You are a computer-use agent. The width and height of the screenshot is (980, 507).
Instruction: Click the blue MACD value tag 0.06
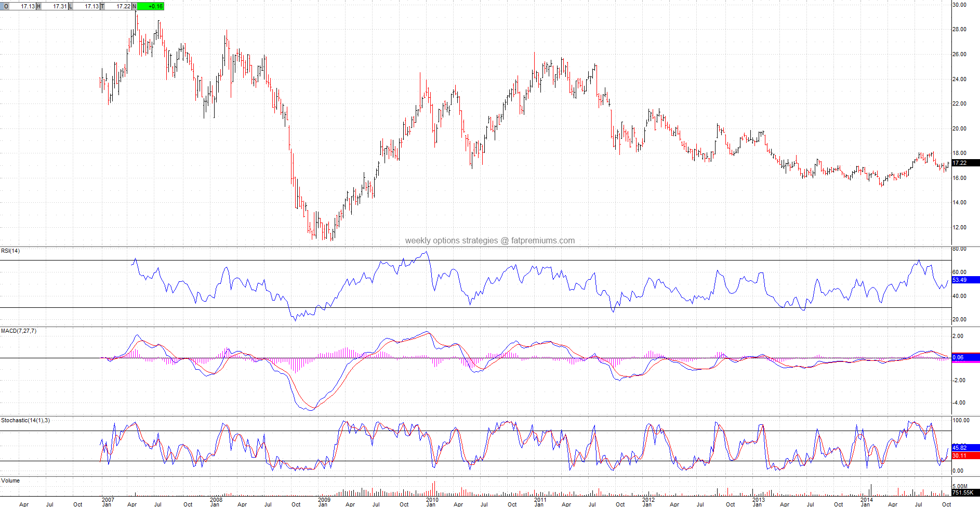[x=965, y=357]
